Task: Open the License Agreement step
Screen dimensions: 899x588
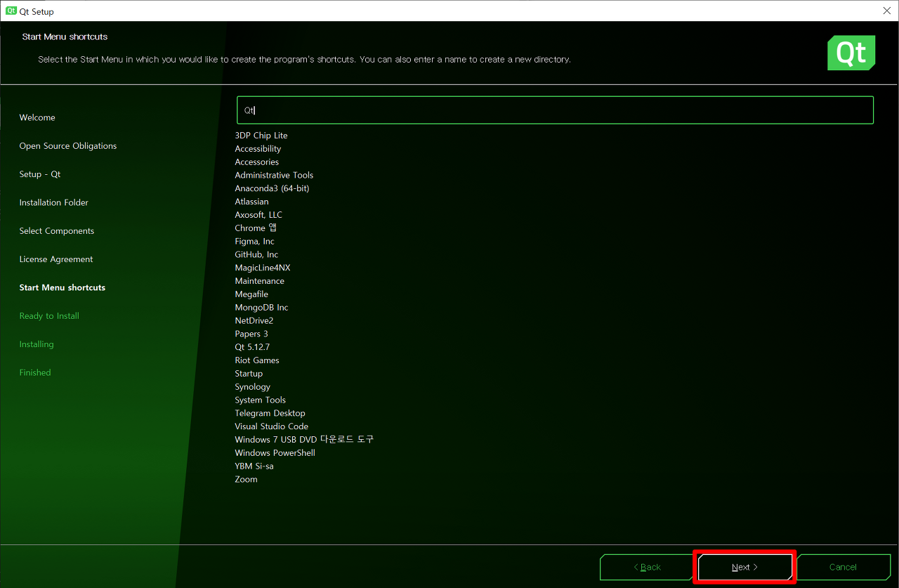Action: 56,259
